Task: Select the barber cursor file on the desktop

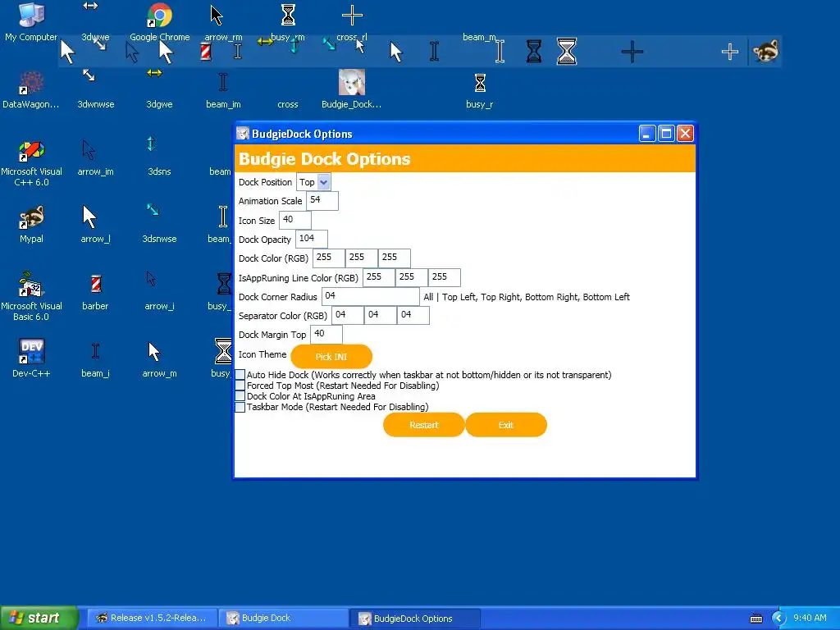Action: [95, 292]
